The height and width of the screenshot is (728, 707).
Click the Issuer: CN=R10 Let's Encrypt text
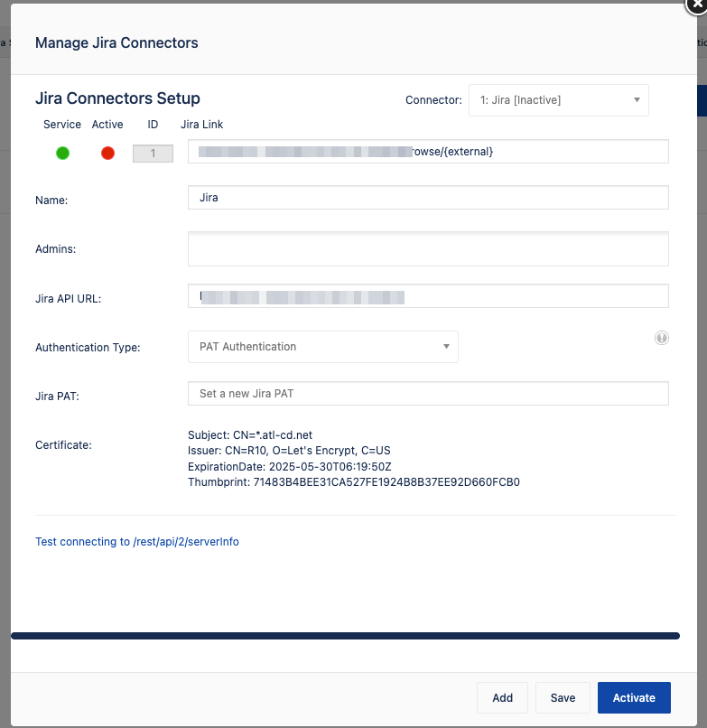(289, 451)
